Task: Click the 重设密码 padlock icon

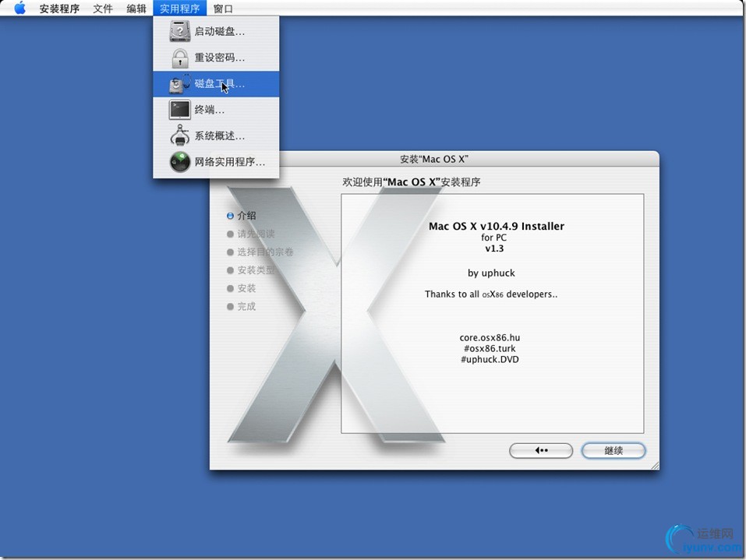Action: (180, 58)
